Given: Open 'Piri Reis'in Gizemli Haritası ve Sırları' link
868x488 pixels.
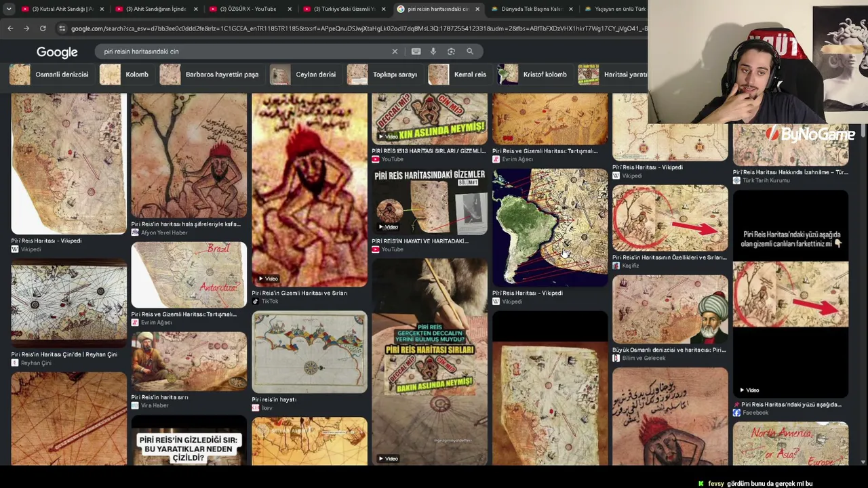Looking at the screenshot, I should pos(300,293).
